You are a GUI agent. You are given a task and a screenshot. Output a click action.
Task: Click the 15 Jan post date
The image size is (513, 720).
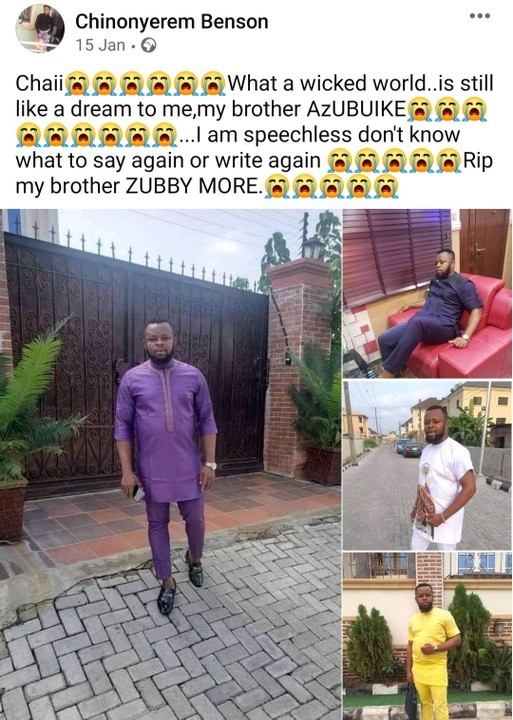100,45
